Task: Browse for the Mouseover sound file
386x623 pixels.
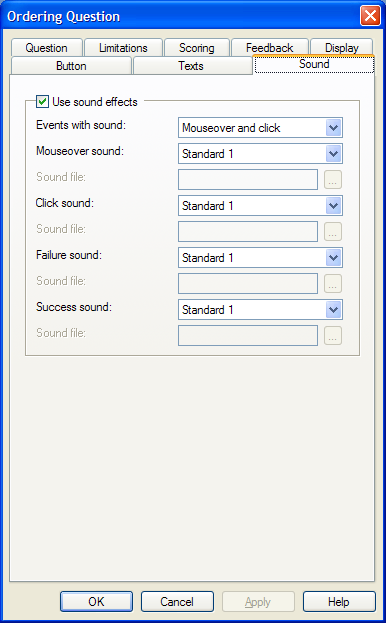Action: [333, 180]
